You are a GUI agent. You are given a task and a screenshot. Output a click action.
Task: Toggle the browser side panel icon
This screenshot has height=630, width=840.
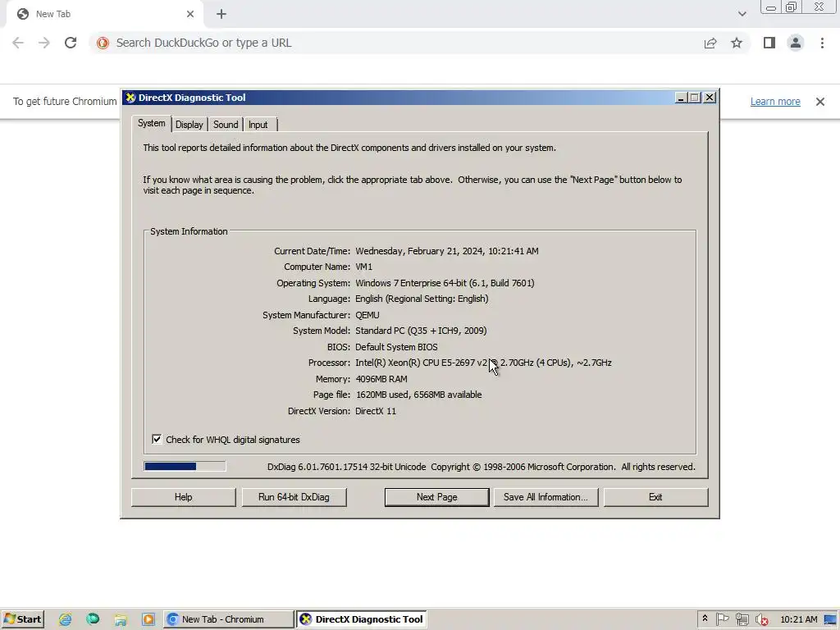pos(769,43)
